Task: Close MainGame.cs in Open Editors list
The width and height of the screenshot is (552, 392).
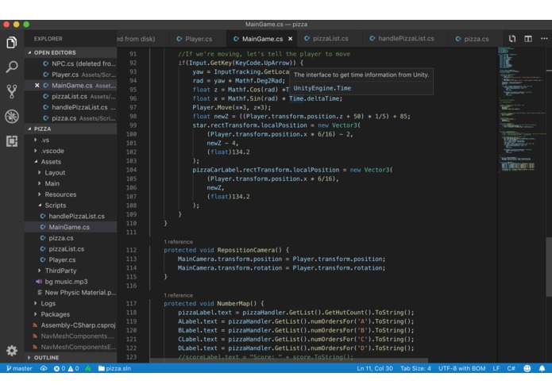Action: pyautogui.click(x=37, y=86)
